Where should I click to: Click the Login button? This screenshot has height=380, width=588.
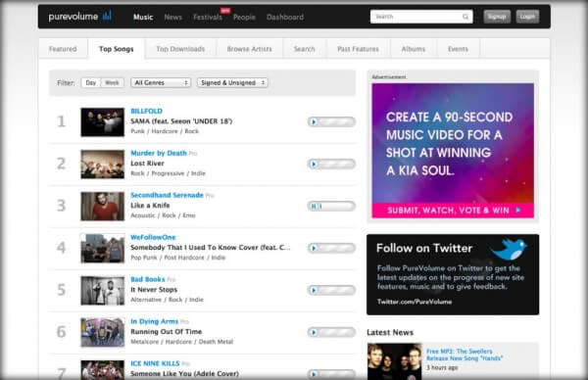pos(527,17)
